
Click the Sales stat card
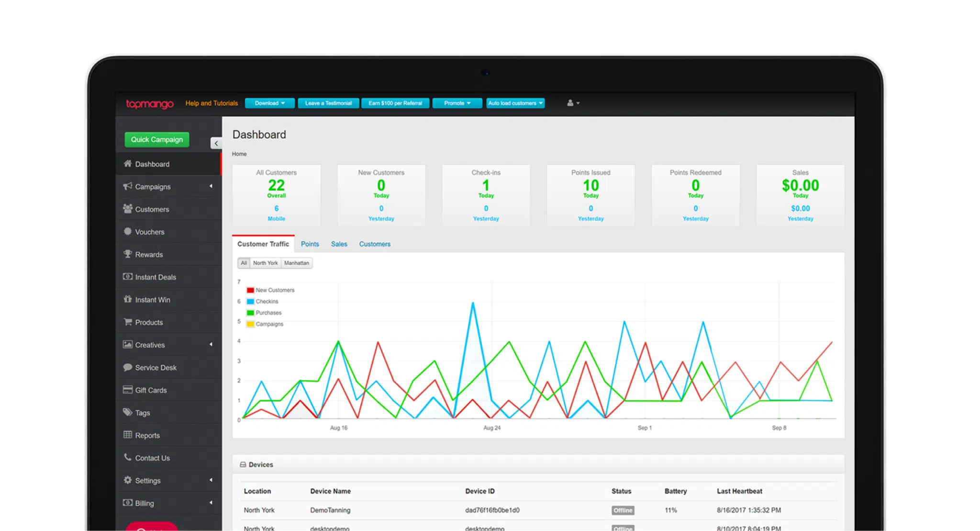[x=800, y=195]
